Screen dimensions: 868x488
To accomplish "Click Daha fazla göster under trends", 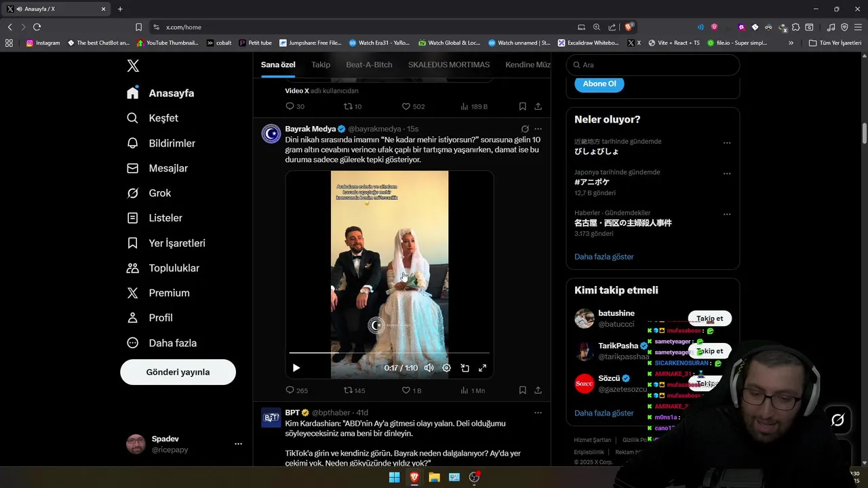I will pos(604,257).
